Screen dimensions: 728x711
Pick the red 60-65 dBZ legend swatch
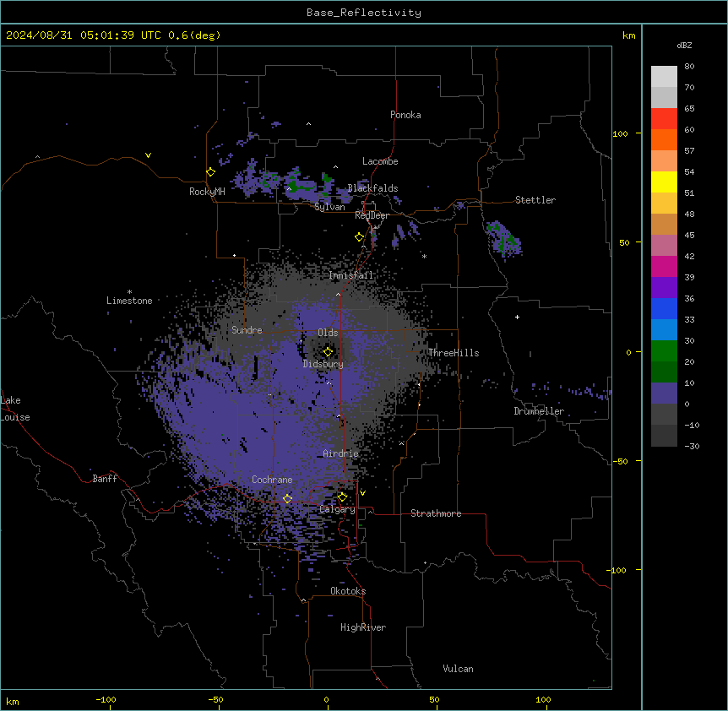click(x=664, y=119)
